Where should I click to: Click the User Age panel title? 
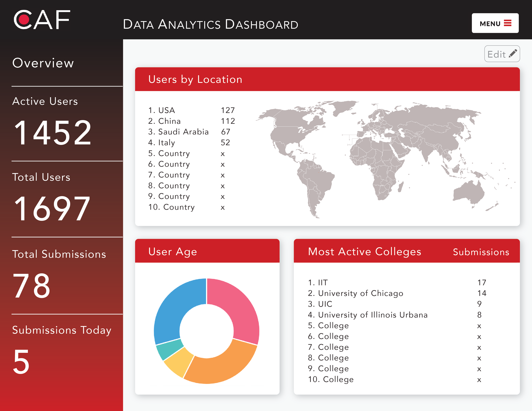coord(172,252)
